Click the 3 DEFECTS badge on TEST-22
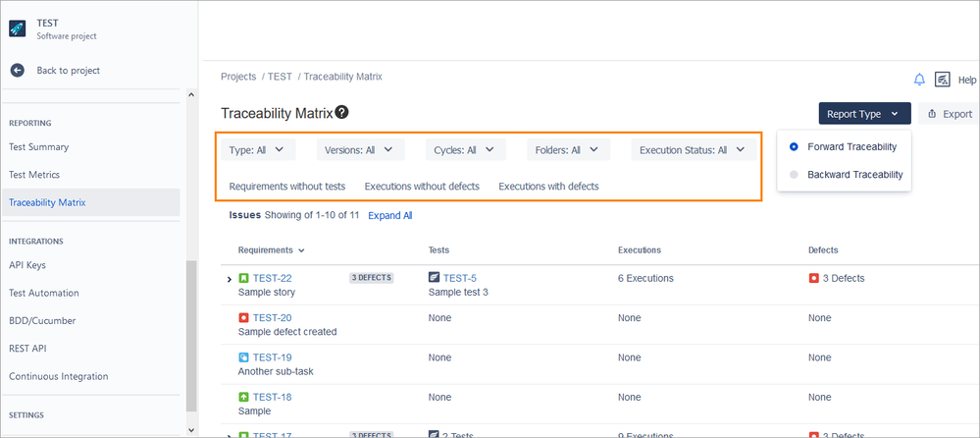980x438 pixels. pos(371,278)
